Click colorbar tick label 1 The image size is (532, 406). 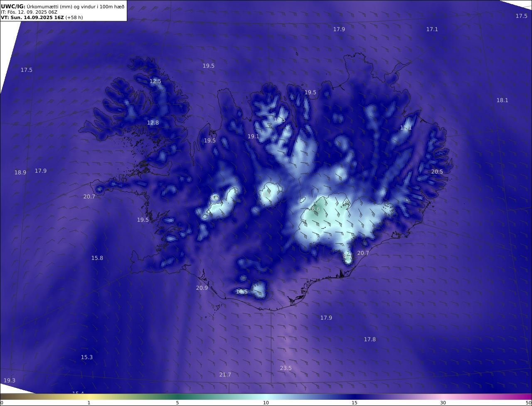89,403
